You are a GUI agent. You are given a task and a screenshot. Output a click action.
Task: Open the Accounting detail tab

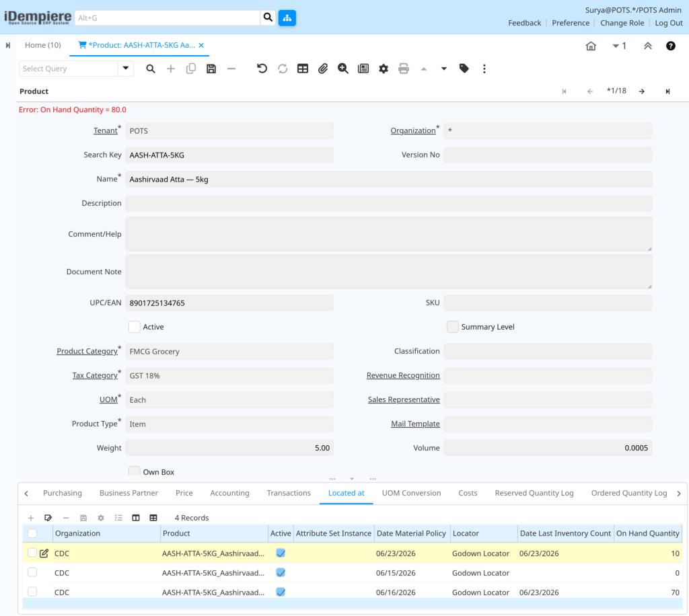229,493
